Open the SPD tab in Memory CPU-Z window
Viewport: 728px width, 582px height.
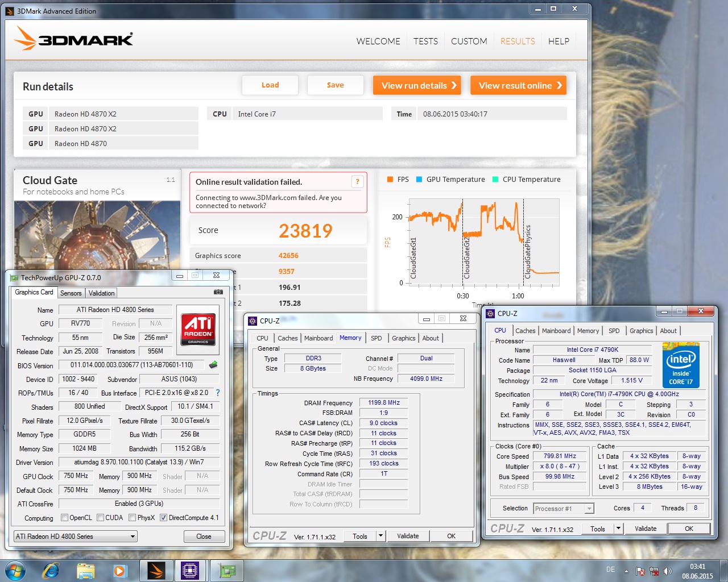(377, 338)
